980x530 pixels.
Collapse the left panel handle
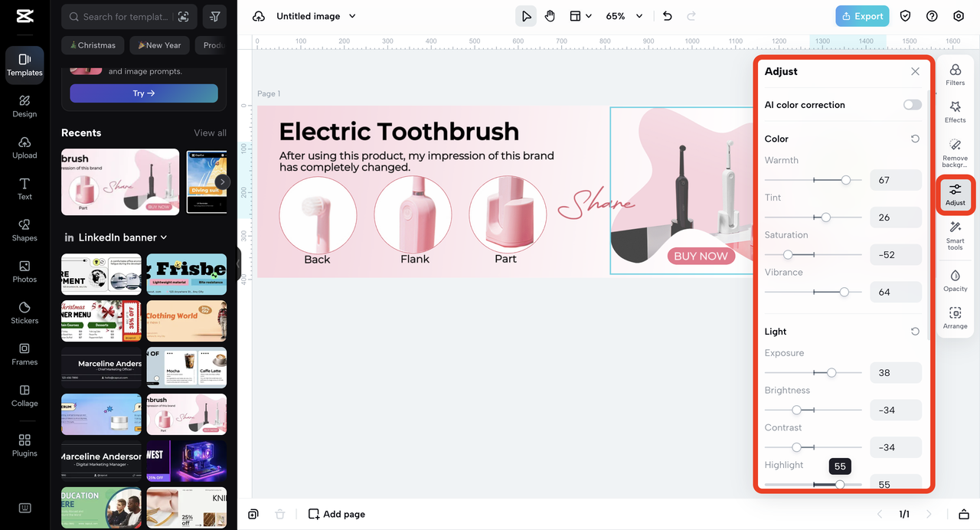(239, 264)
